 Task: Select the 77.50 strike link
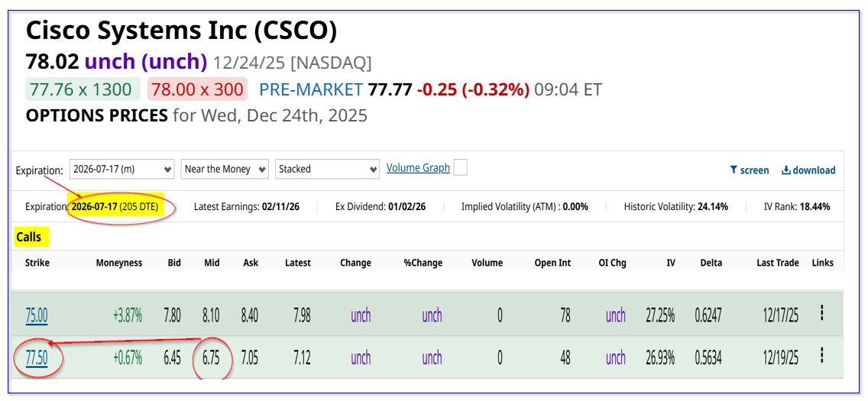point(37,357)
